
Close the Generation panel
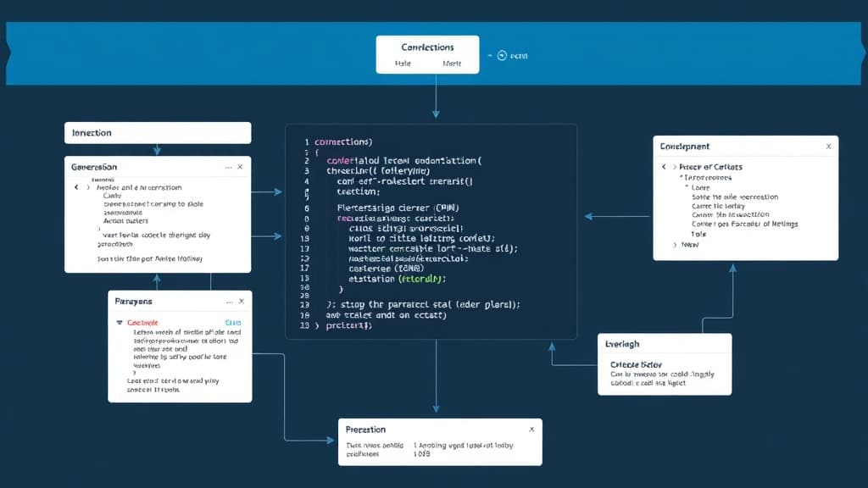pos(241,168)
